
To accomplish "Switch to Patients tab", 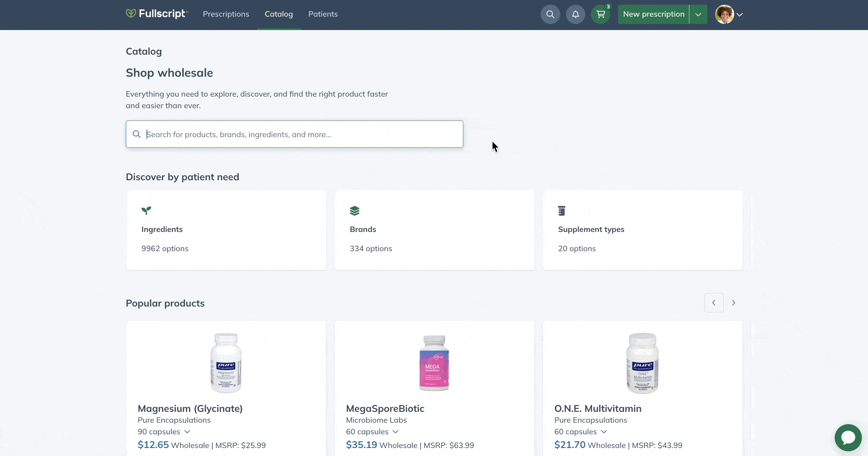I will [x=323, y=14].
